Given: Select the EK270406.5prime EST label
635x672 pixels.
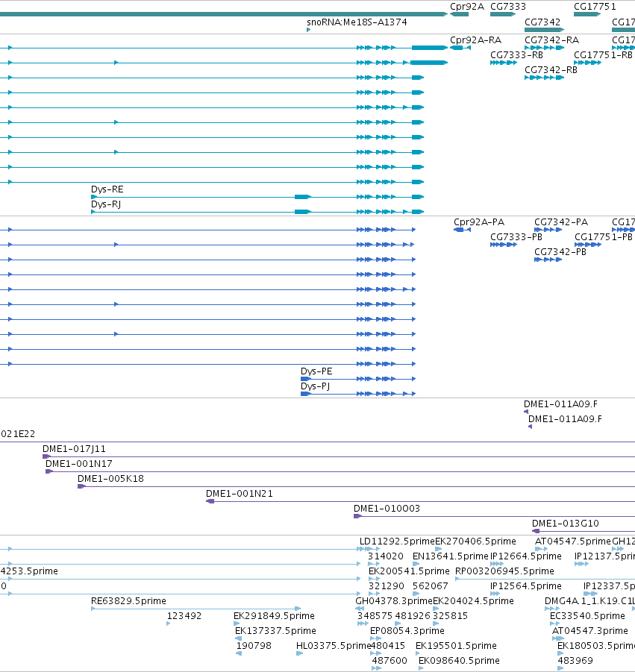Looking at the screenshot, I should (475, 541).
